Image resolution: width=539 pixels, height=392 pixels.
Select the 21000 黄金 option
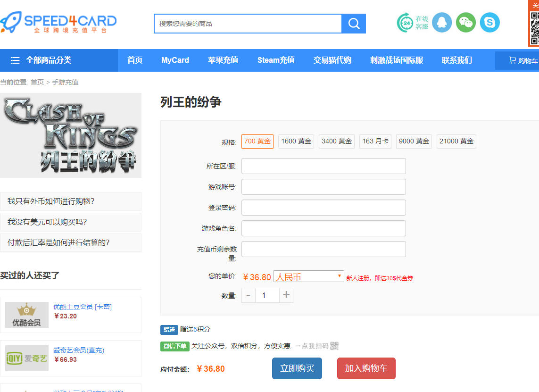[456, 142]
